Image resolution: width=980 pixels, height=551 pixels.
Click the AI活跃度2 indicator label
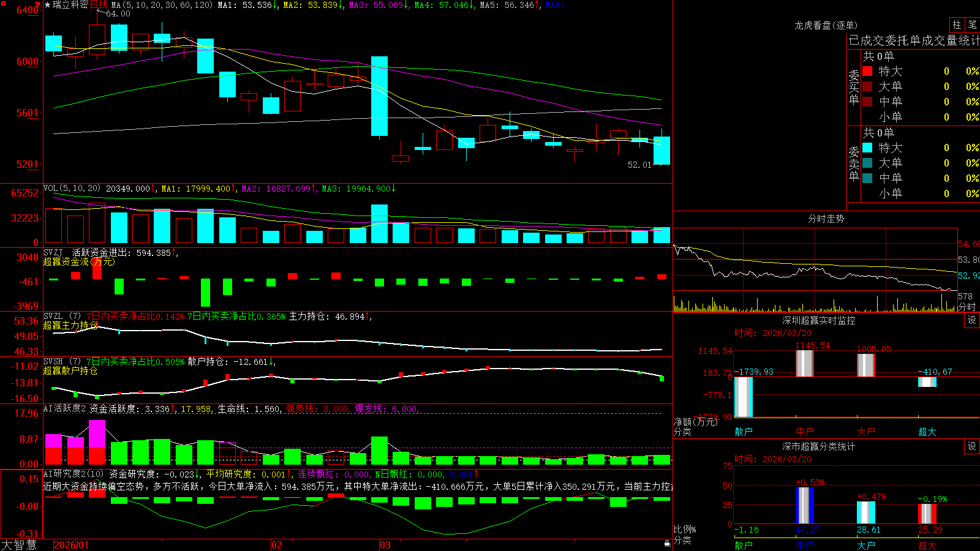tap(65, 408)
